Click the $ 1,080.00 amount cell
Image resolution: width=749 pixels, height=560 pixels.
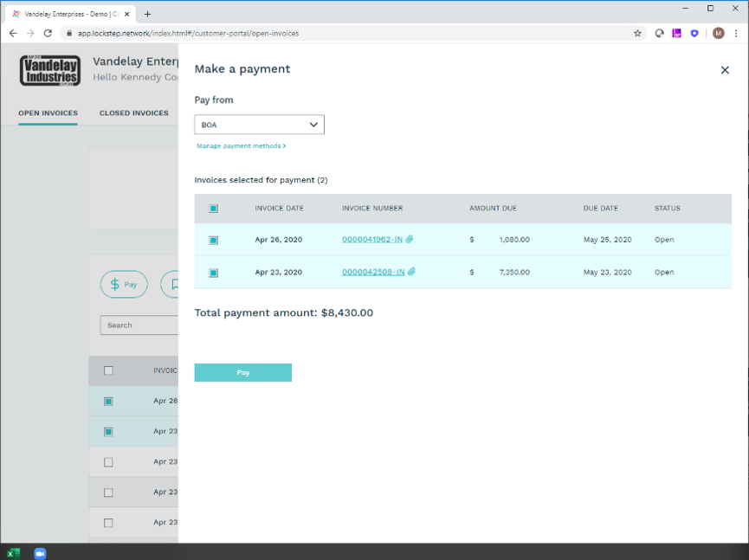coord(500,240)
